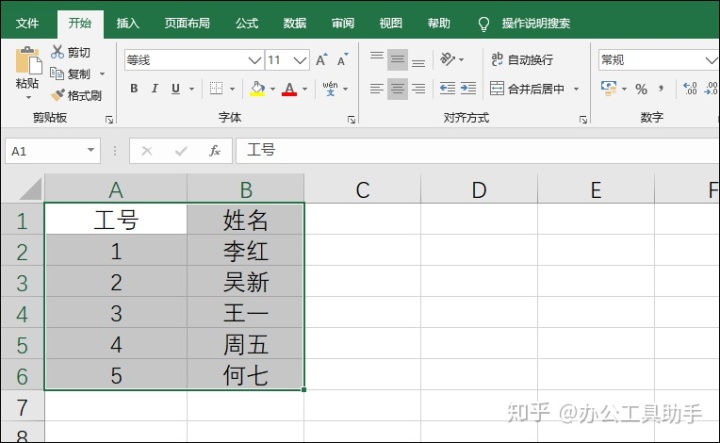Select column C header
This screenshot has height=443, width=720.
pos(362,190)
